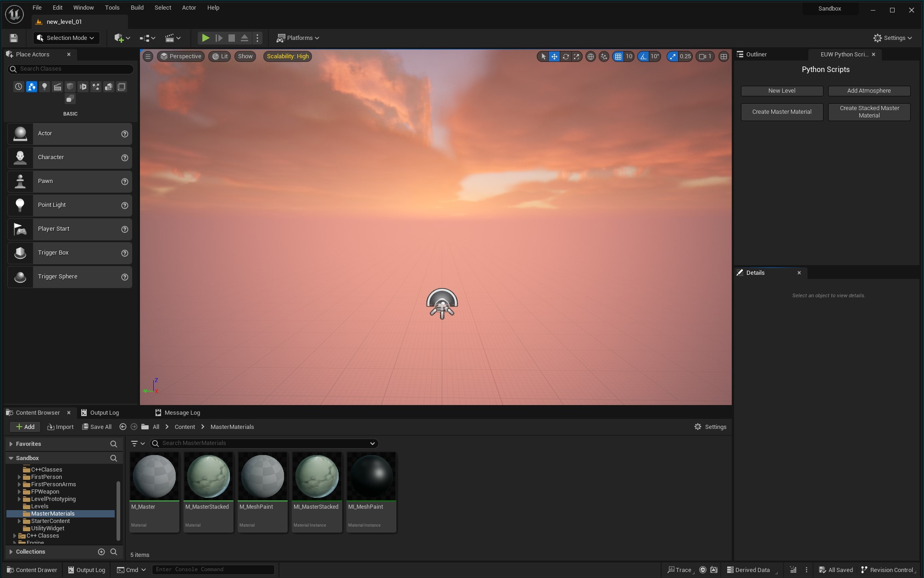Toggle grid snapping on or off
Screen dimensions: 924x578
point(618,56)
